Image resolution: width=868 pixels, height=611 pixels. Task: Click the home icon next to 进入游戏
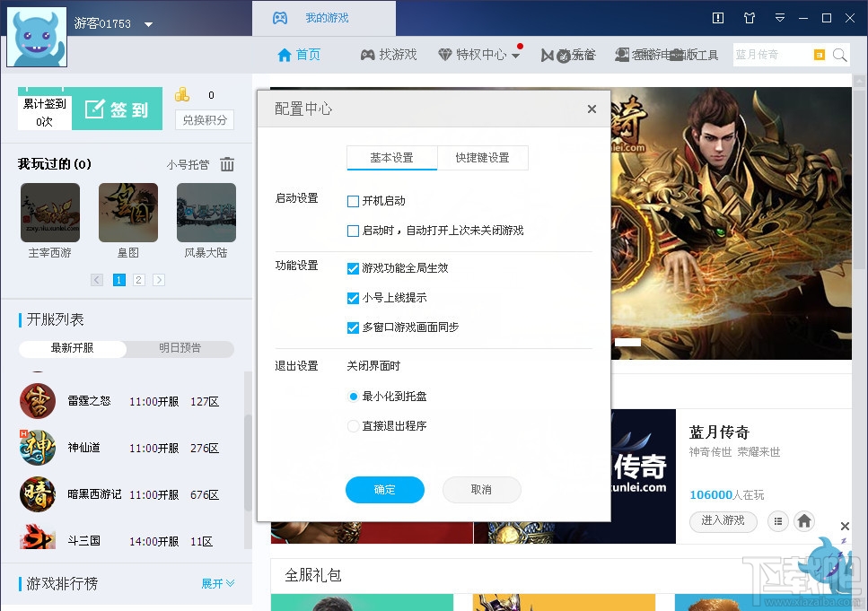click(x=804, y=522)
